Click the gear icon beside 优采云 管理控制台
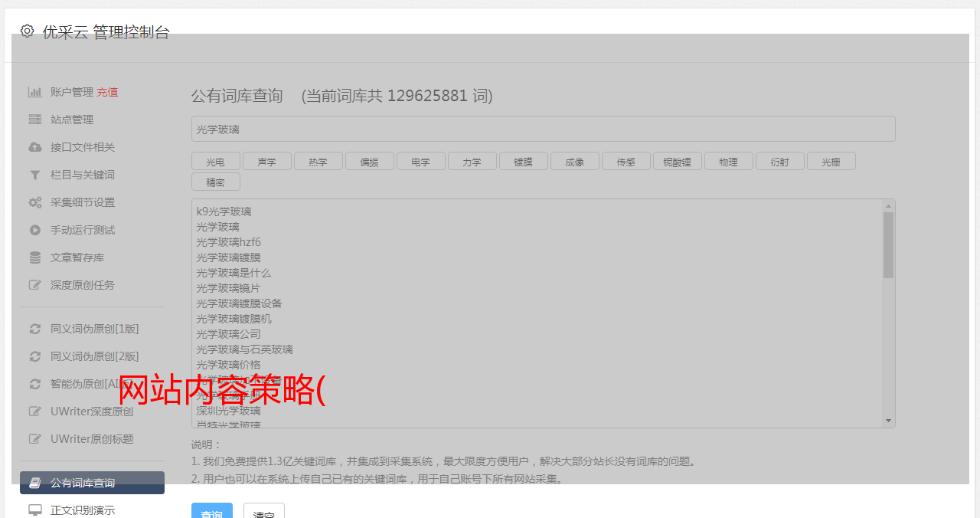 click(28, 31)
